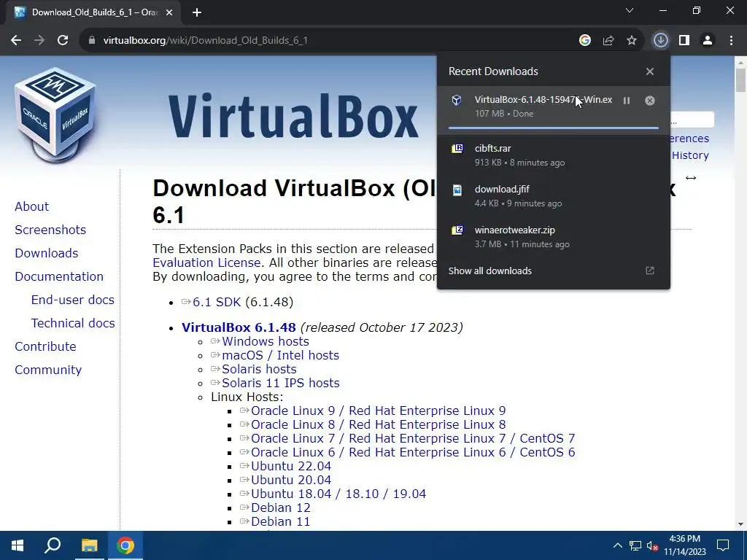Click the download.jfif file icon
Image resolution: width=747 pixels, height=560 pixels.
click(x=457, y=190)
